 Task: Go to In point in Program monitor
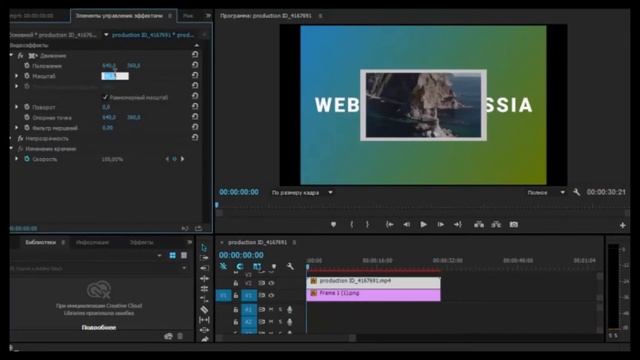click(x=390, y=224)
